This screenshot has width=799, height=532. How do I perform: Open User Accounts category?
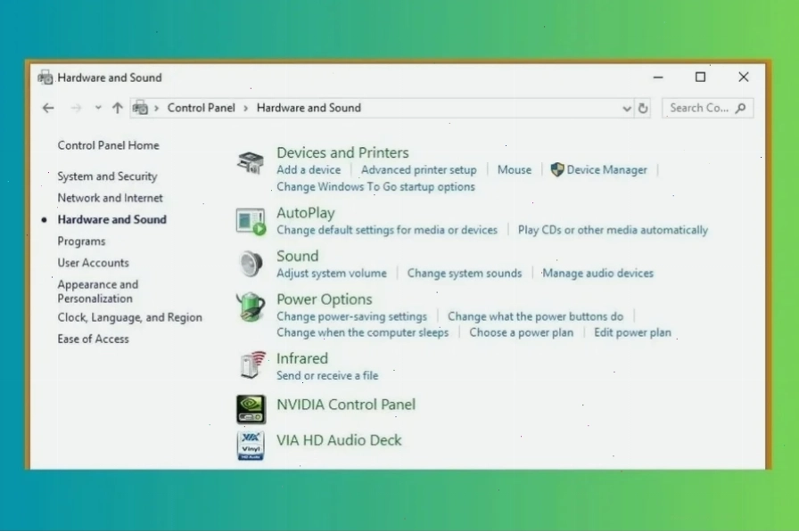point(94,263)
